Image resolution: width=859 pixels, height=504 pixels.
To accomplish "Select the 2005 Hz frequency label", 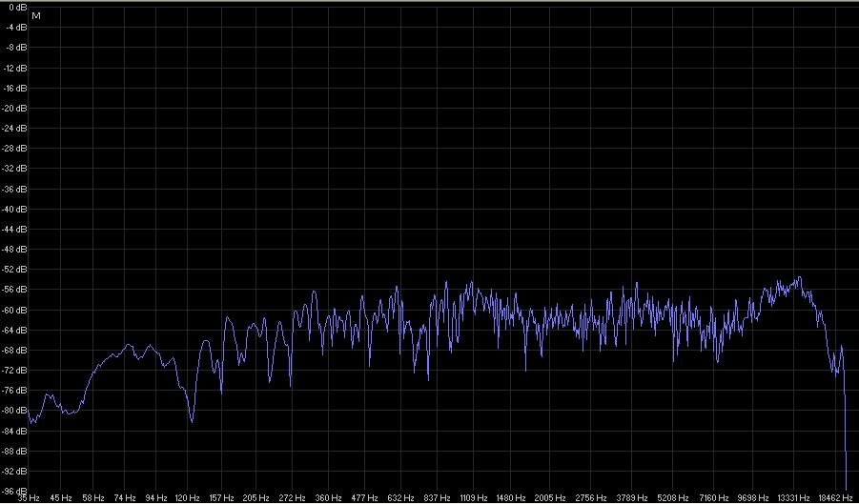I will pyautogui.click(x=547, y=498).
